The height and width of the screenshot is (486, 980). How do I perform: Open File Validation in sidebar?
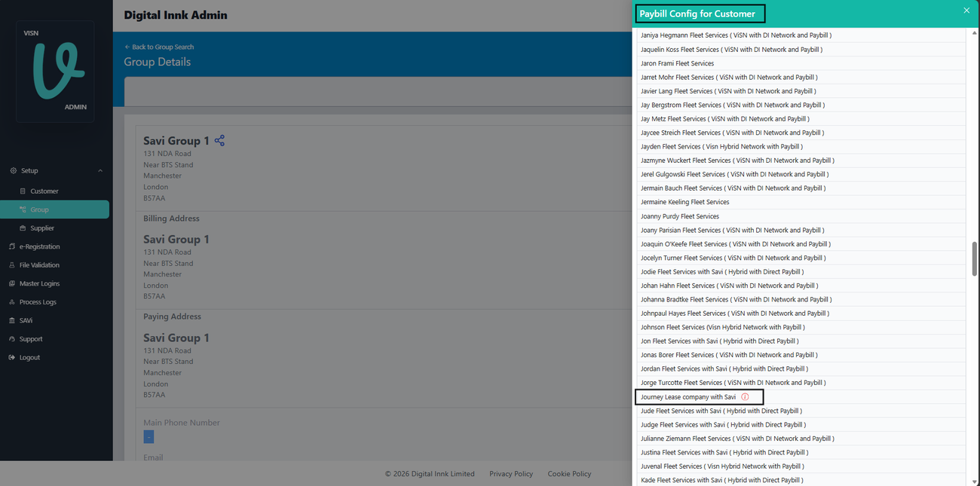pos(39,265)
